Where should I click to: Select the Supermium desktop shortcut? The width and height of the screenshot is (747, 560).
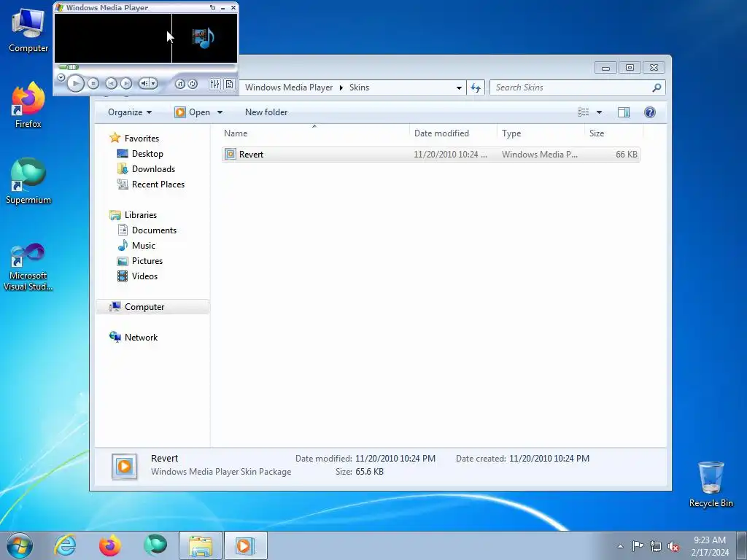[28, 181]
